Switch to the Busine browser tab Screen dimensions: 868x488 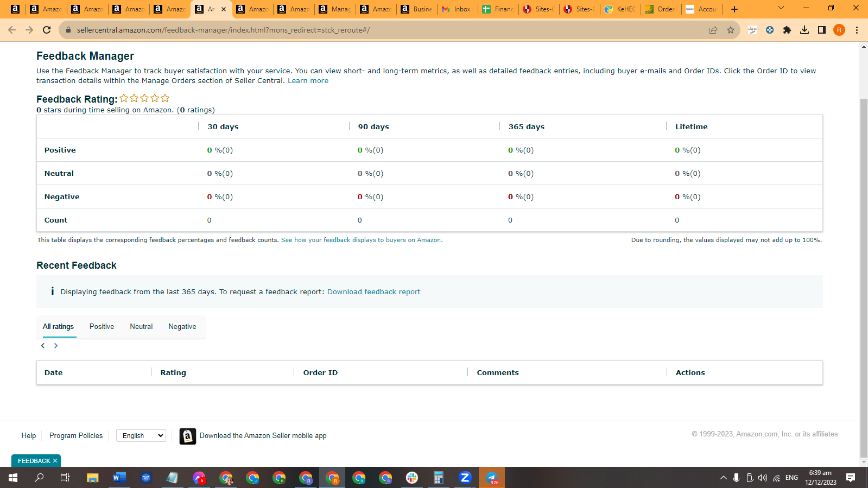(417, 9)
